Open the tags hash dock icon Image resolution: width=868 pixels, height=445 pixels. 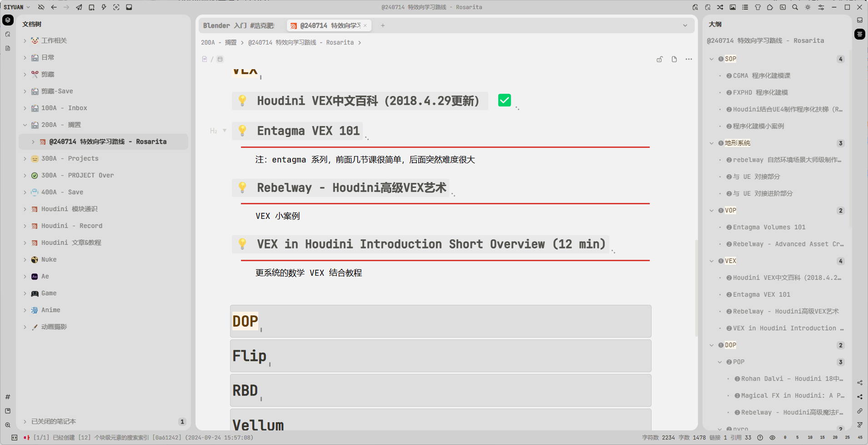click(8, 397)
